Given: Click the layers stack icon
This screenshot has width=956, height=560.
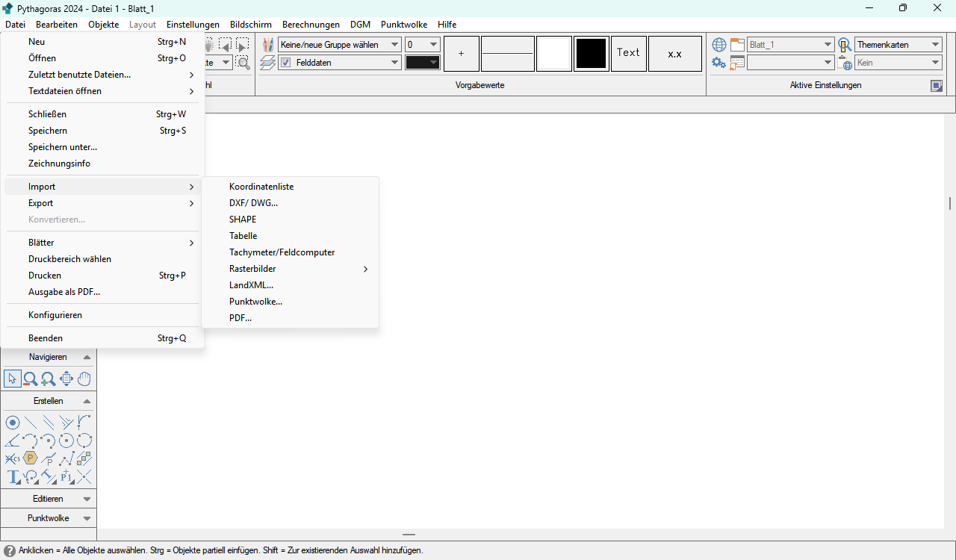Looking at the screenshot, I should 268,63.
